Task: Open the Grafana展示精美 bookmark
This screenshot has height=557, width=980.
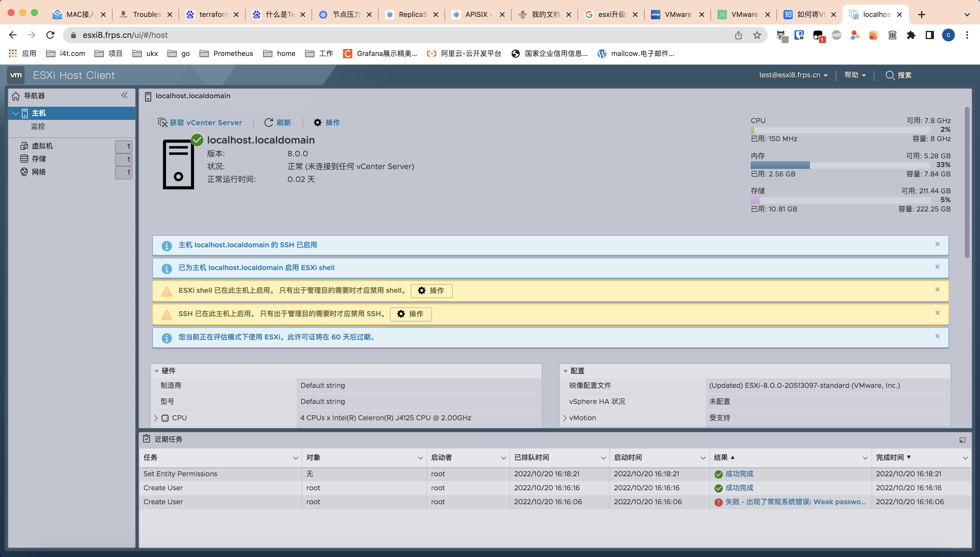Action: pyautogui.click(x=380, y=54)
